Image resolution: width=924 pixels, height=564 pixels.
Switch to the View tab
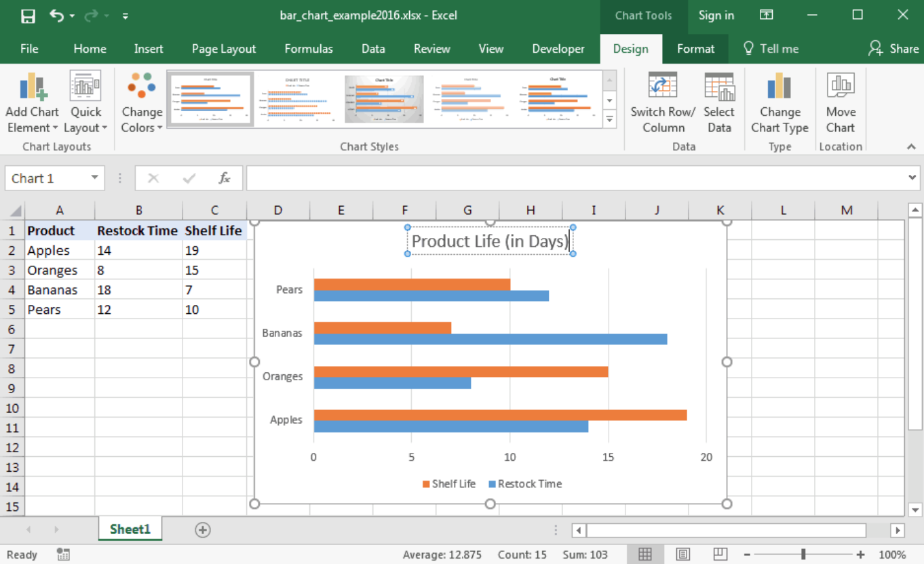491,49
